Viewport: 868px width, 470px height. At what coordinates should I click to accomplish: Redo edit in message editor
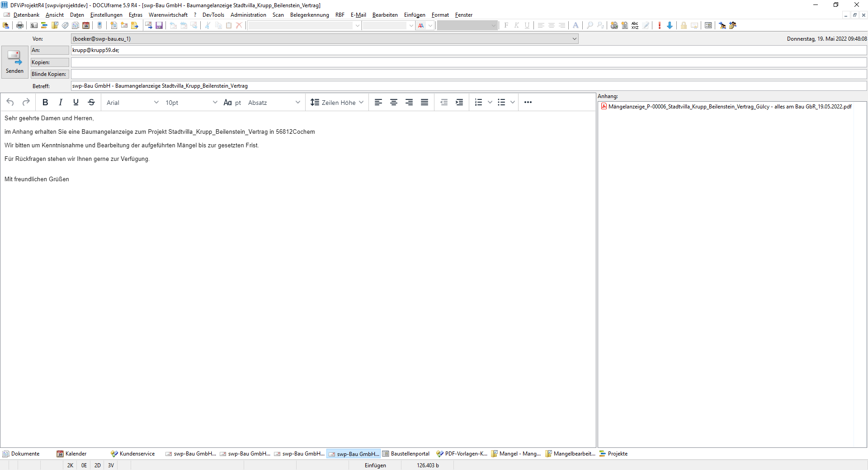[x=26, y=102]
